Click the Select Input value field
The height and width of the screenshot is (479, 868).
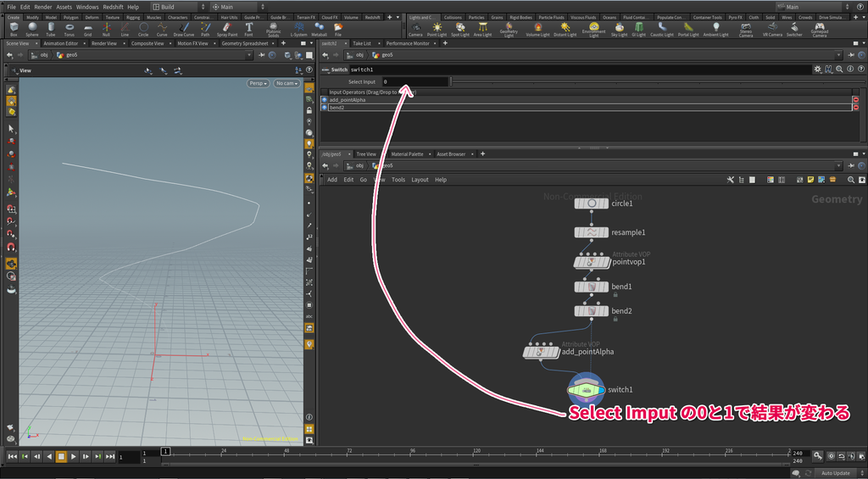pyautogui.click(x=414, y=82)
